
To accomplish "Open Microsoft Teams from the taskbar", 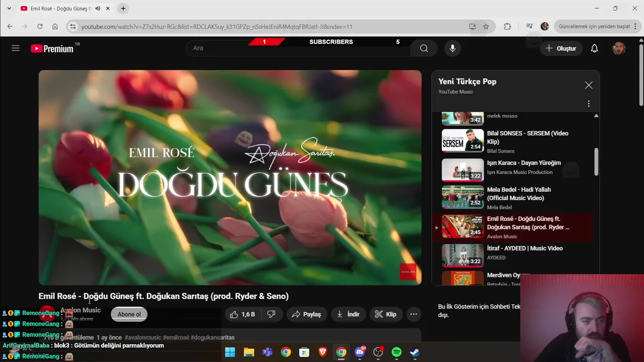I will pyautogui.click(x=267, y=352).
